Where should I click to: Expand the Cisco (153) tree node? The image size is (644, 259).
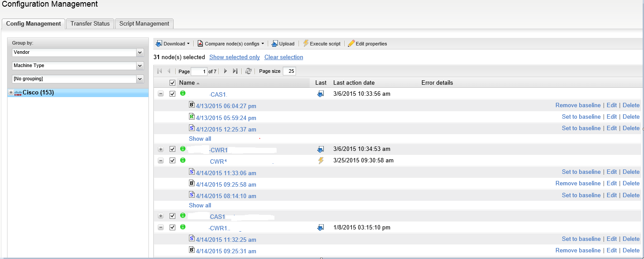click(11, 93)
